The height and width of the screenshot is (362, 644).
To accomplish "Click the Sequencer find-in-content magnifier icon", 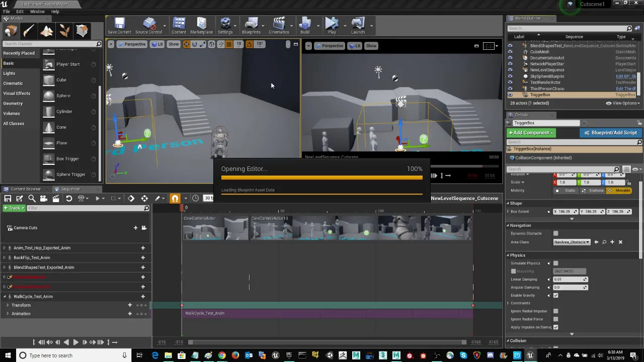I will coord(32,198).
